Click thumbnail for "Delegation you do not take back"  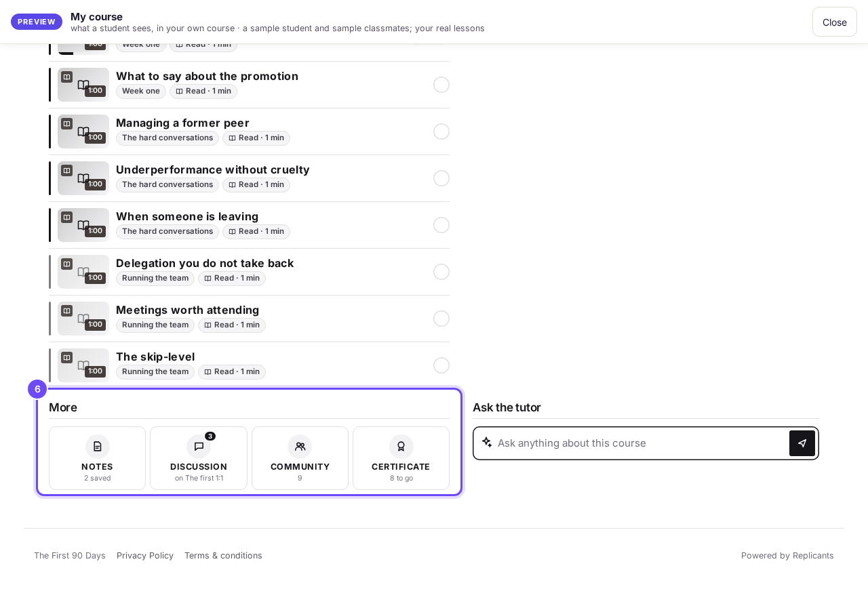[83, 272]
